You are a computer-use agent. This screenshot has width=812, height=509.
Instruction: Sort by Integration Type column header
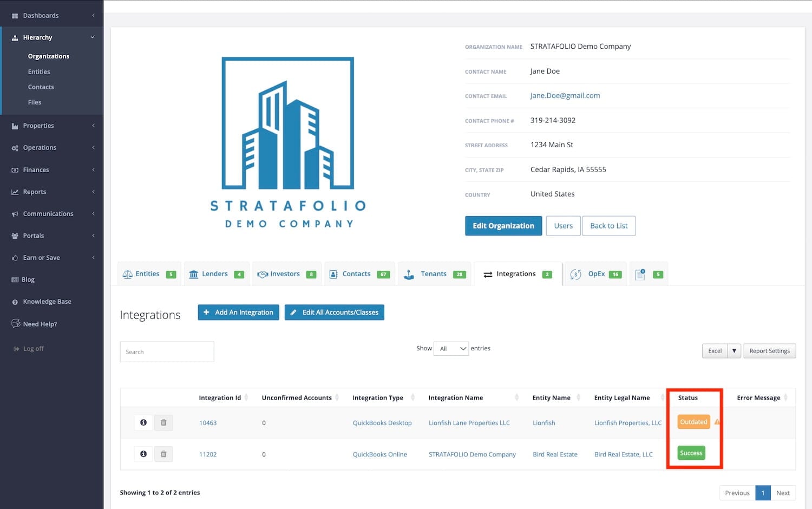coord(378,397)
